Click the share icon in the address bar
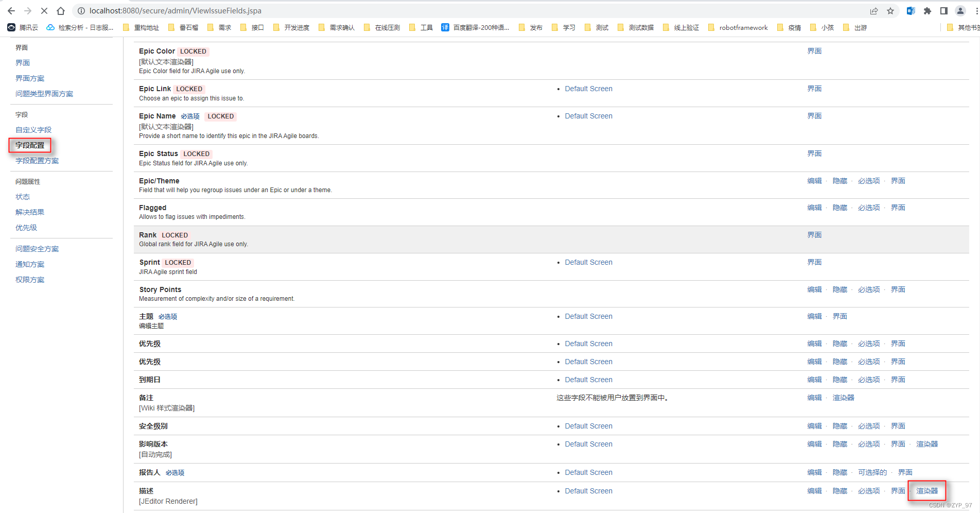The height and width of the screenshot is (513, 980). pos(874,10)
